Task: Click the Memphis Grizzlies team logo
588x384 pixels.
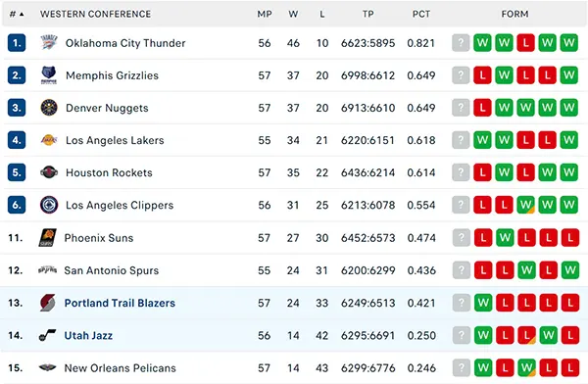Action: tap(49, 75)
